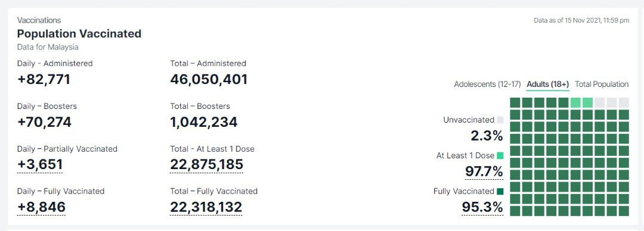The image size is (644, 231).
Task: Click the +8,846 daily fully vaccinated figure
Action: 41,207
